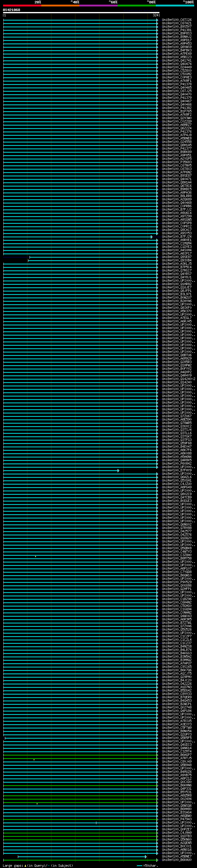Select hit label UniRef100_A5BNE7

(176, 857)
